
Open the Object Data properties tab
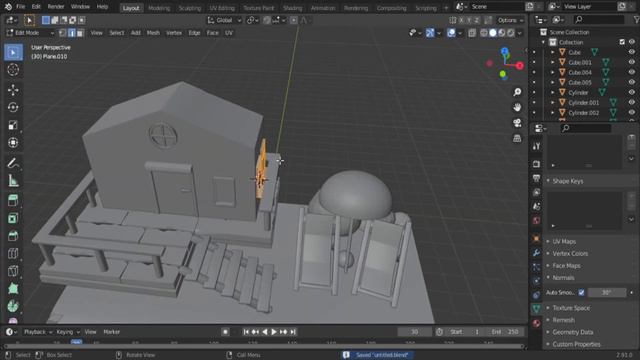536,308
